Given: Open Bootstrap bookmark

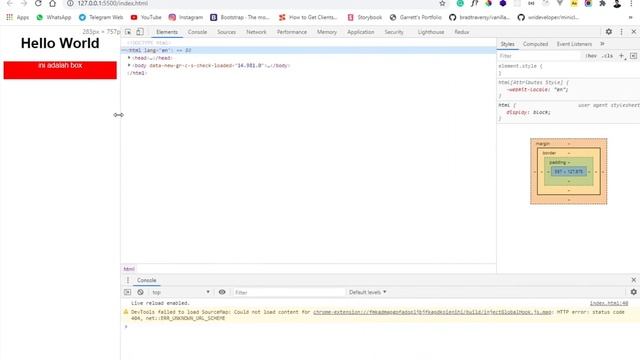Looking at the screenshot, I should point(240,17).
